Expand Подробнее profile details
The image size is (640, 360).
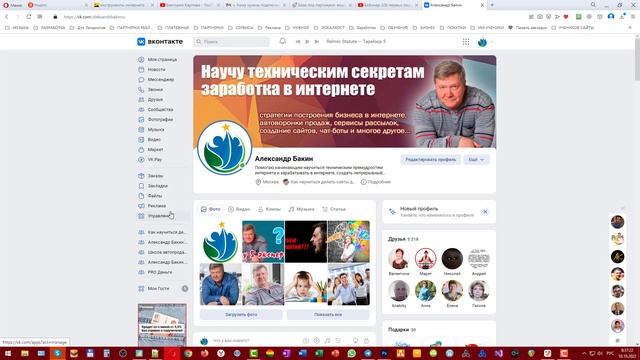click(x=376, y=182)
